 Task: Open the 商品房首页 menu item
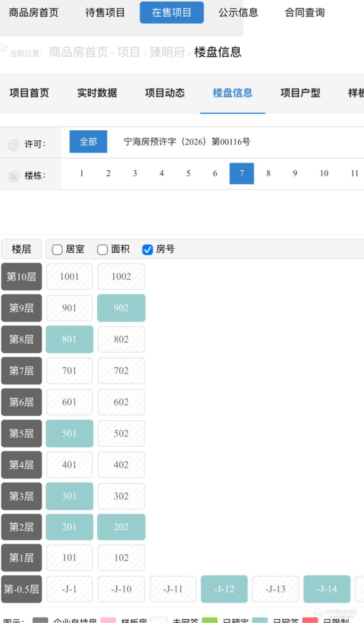[x=34, y=12]
